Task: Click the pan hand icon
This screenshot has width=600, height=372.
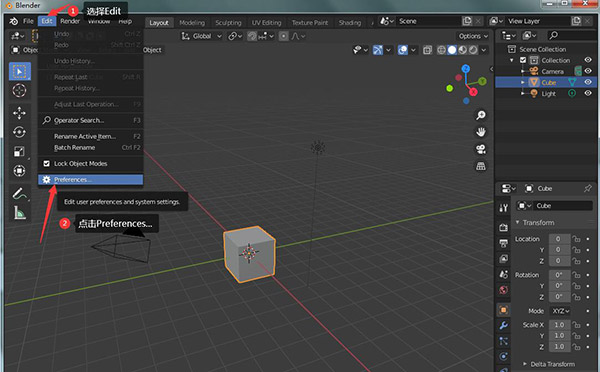Action: 481,132
